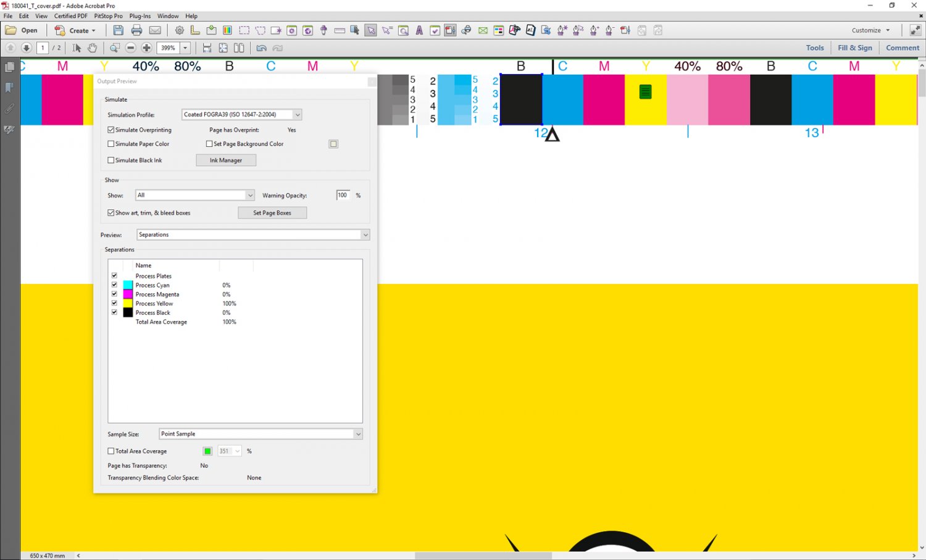The height and width of the screenshot is (560, 926).
Task: Click the green coverage warning color swatch
Action: click(207, 451)
